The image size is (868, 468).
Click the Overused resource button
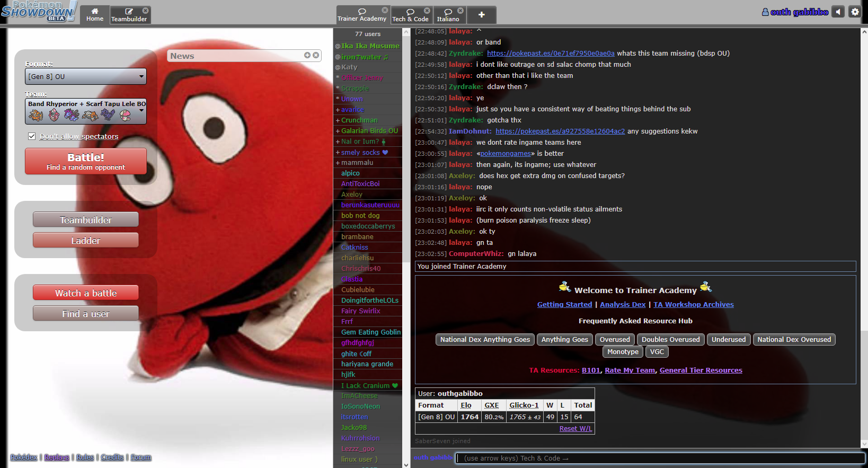(x=615, y=339)
